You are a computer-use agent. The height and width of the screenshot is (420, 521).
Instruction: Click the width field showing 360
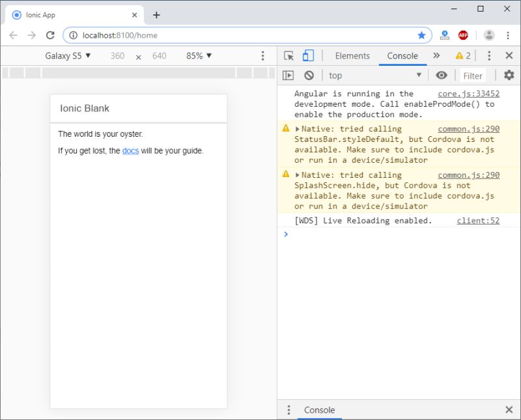coord(117,56)
